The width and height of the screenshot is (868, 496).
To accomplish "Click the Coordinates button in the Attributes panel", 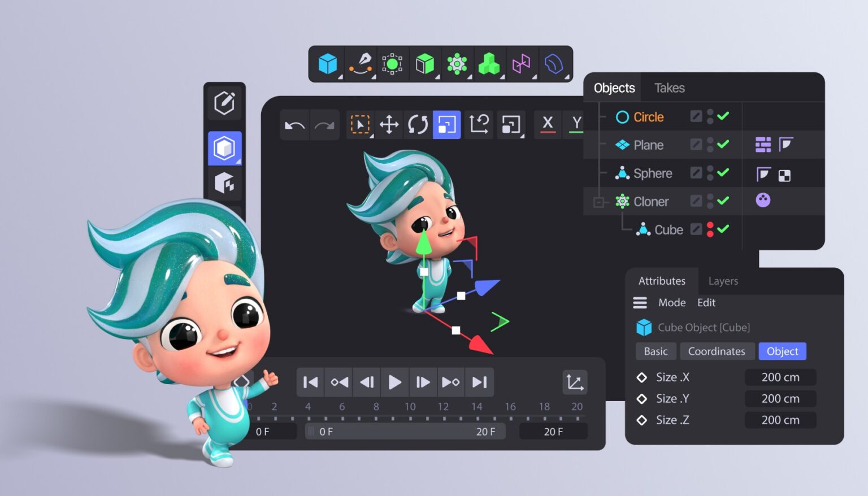I will (x=717, y=351).
